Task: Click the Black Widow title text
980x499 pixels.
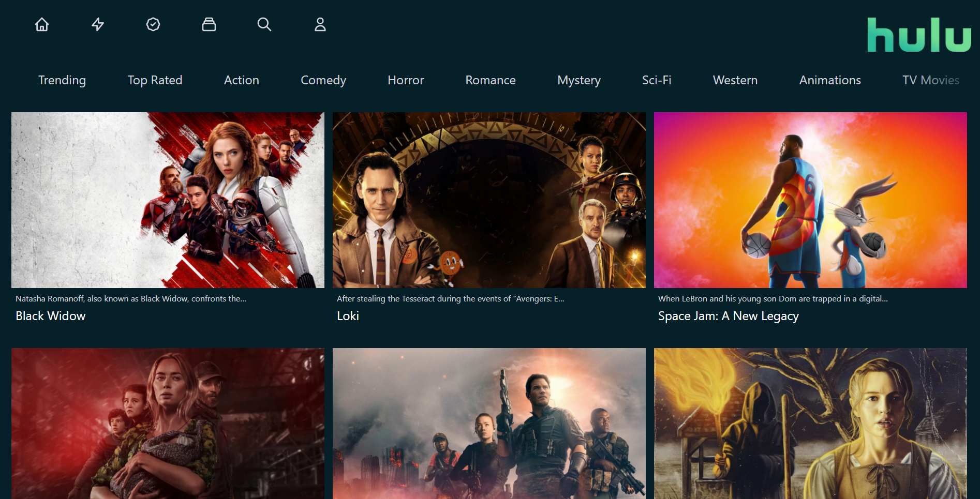Action: click(51, 316)
